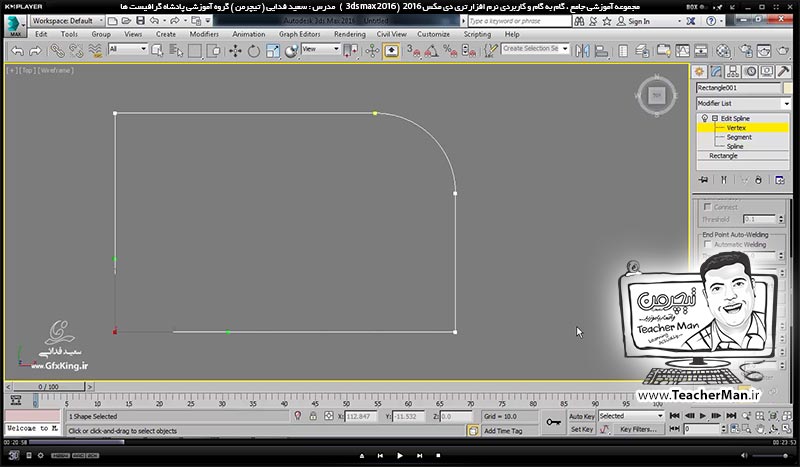Viewport: 800px width, 467px height.
Task: Click the Mirror tool icon
Action: click(582, 51)
